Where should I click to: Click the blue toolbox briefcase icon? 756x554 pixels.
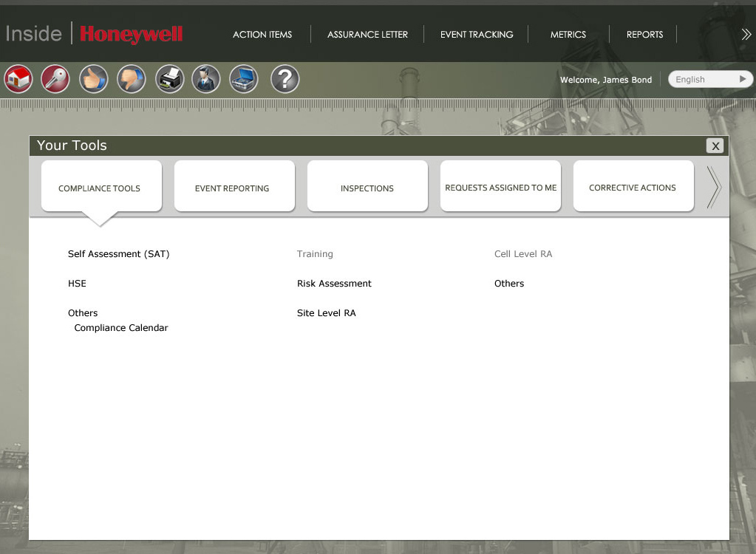(244, 79)
